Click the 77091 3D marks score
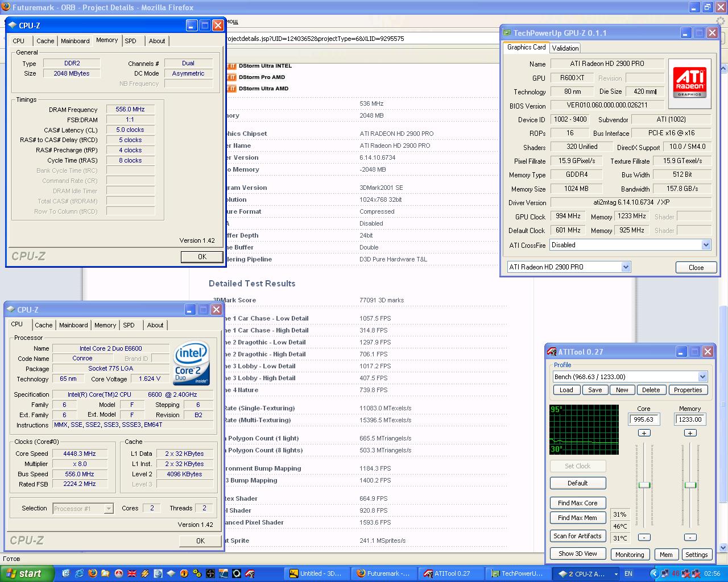Screen dimensions: 728x582 pos(382,300)
